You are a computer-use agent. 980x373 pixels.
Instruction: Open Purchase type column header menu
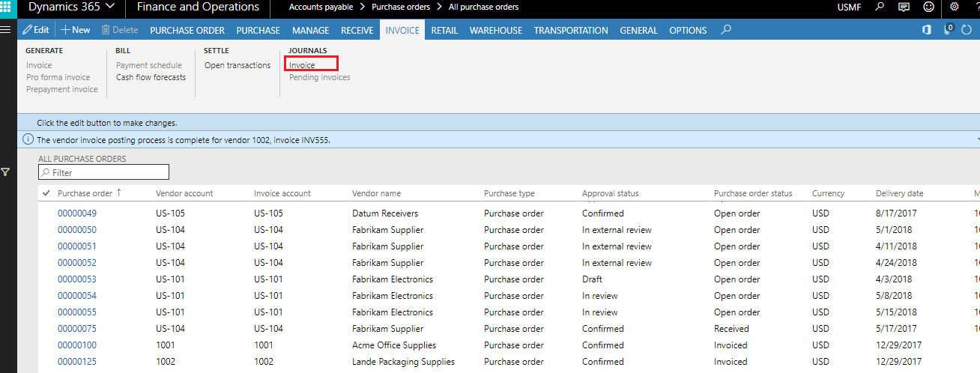click(509, 193)
